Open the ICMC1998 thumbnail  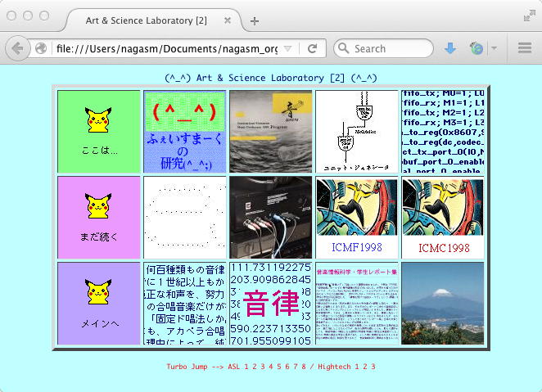(443, 217)
